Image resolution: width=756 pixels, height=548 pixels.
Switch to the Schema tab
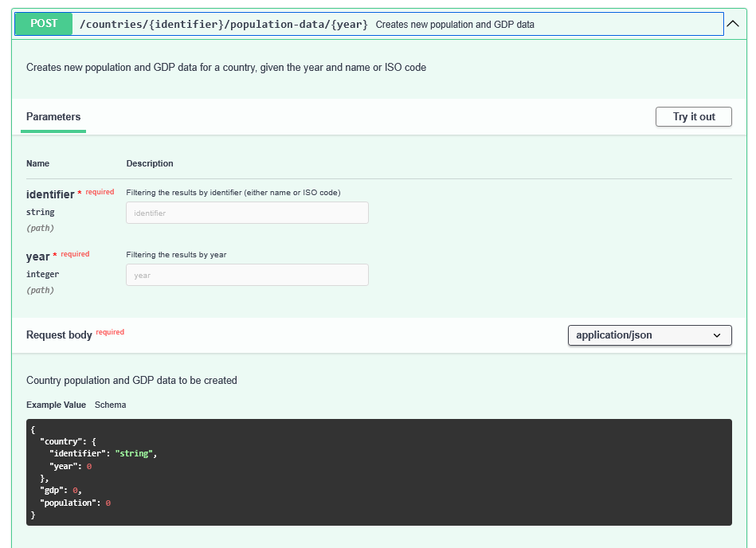point(110,405)
